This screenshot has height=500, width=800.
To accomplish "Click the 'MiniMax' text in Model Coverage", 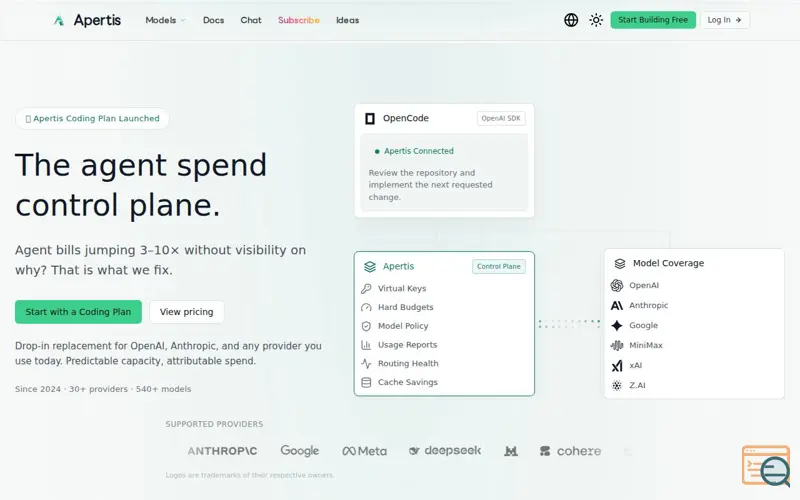I will tap(646, 345).
